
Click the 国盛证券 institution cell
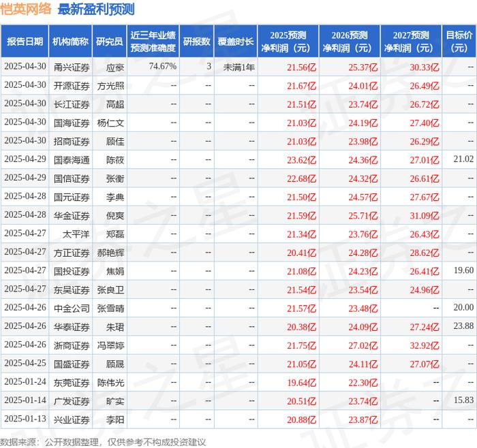pos(72,364)
